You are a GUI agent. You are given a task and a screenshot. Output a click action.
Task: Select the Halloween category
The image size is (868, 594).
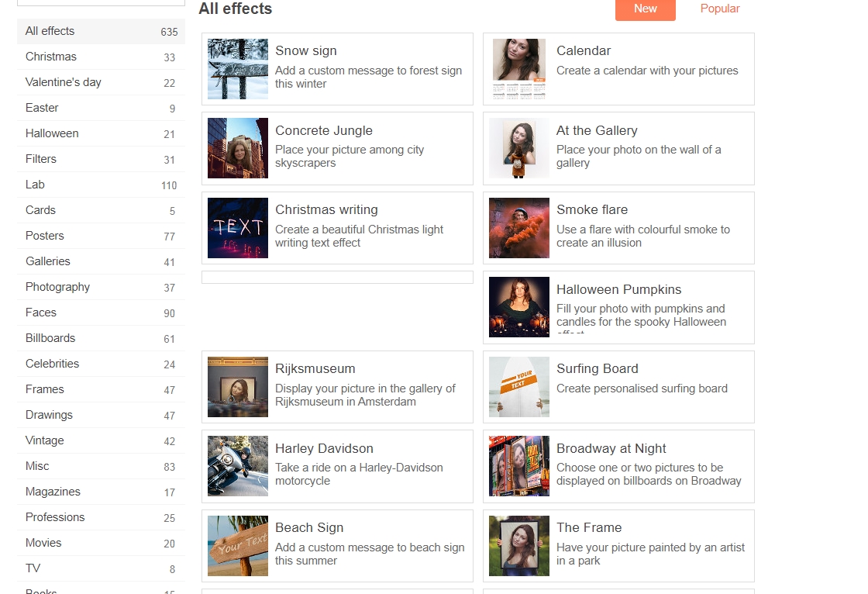(x=52, y=133)
